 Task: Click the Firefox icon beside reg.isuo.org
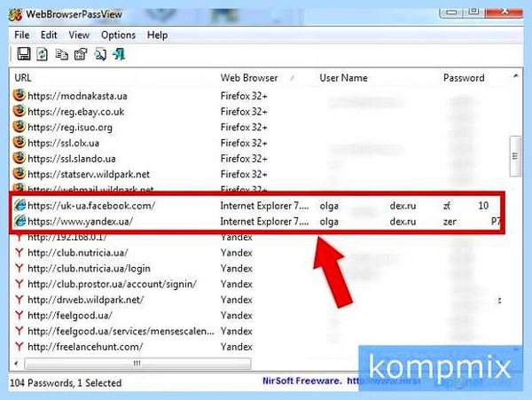(x=20, y=127)
